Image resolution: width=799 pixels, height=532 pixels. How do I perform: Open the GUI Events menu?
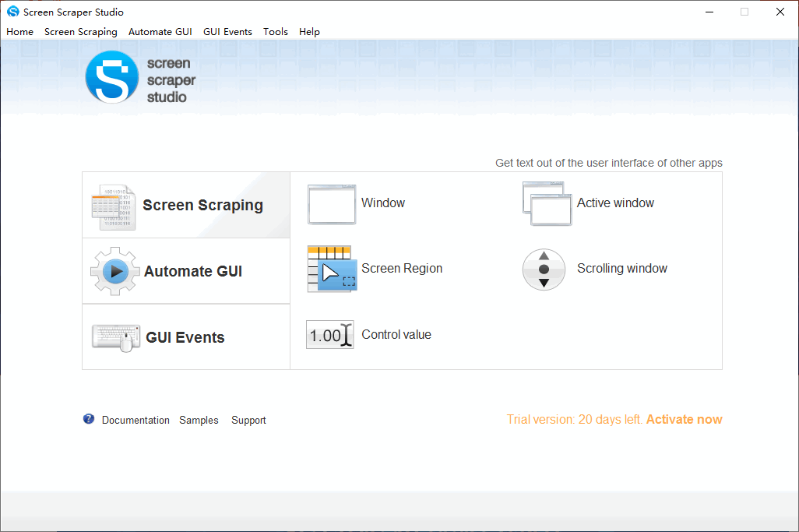click(x=227, y=32)
